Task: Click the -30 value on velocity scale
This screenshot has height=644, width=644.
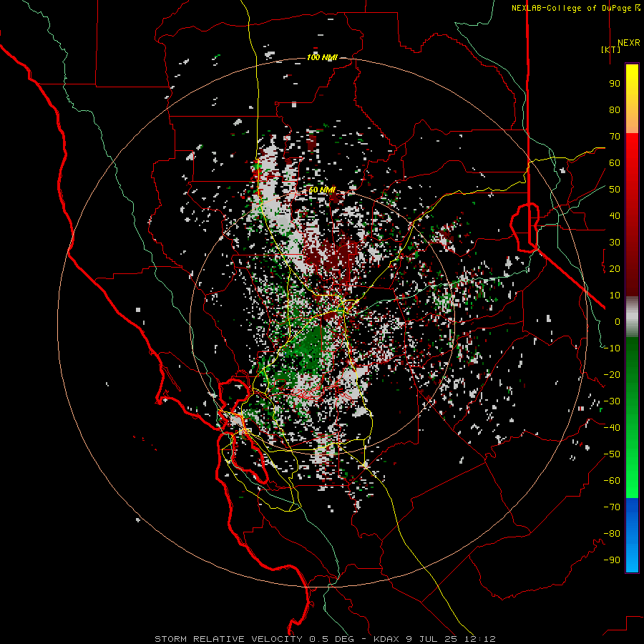Action: (612, 401)
